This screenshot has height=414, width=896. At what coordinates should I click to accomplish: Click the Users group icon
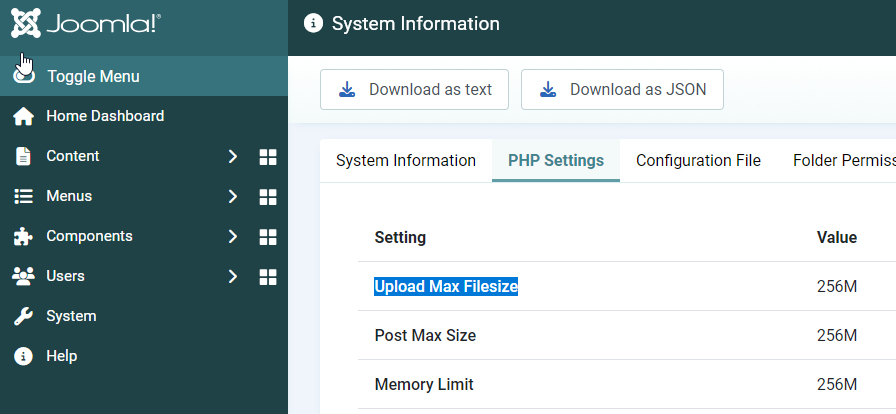[23, 276]
